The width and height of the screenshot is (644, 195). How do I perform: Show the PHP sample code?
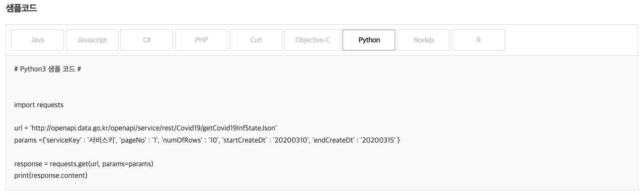coord(201,40)
